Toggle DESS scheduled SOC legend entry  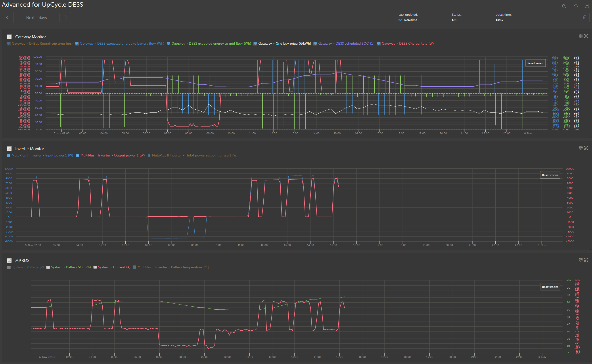[x=346, y=44]
